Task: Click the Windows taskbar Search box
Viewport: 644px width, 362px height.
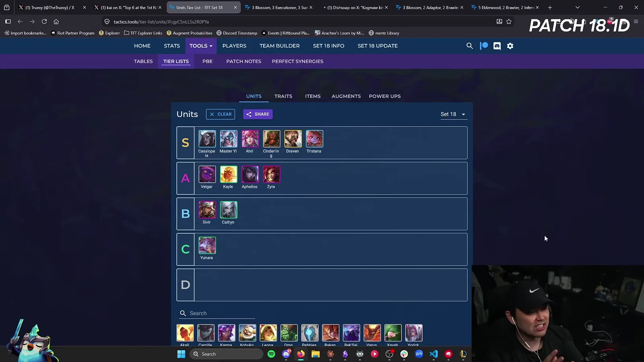Action: (x=226, y=354)
